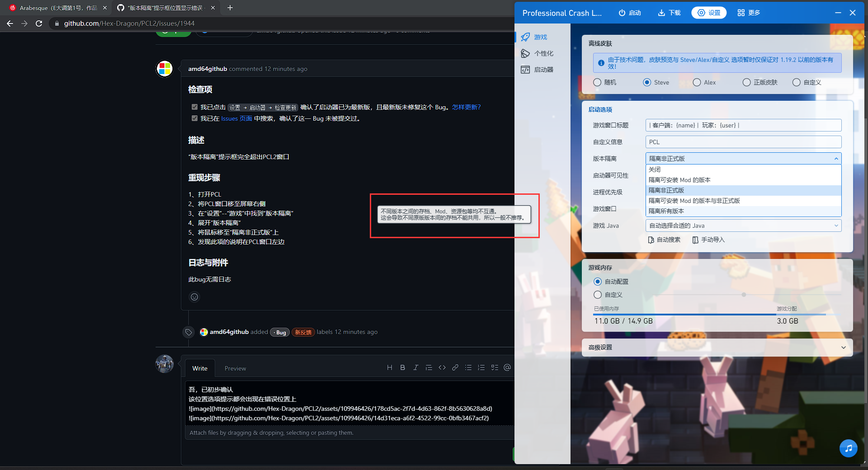
Task: Insert a quote via the comment toolbar
Action: [x=429, y=367]
